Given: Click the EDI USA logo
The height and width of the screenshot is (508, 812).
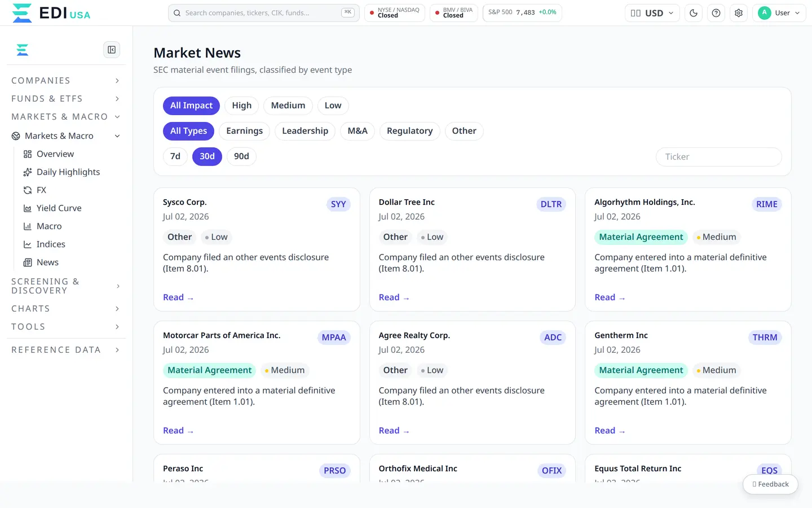Looking at the screenshot, I should click(51, 13).
